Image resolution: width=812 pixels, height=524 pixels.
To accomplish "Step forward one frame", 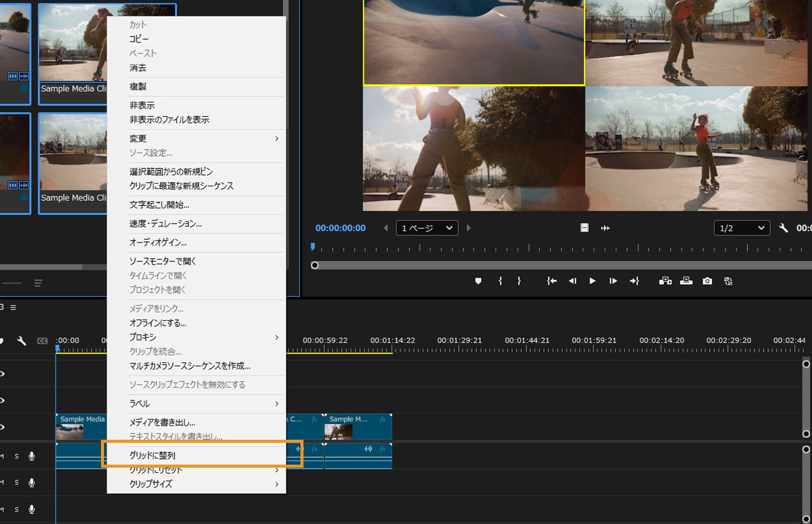I will (x=613, y=281).
